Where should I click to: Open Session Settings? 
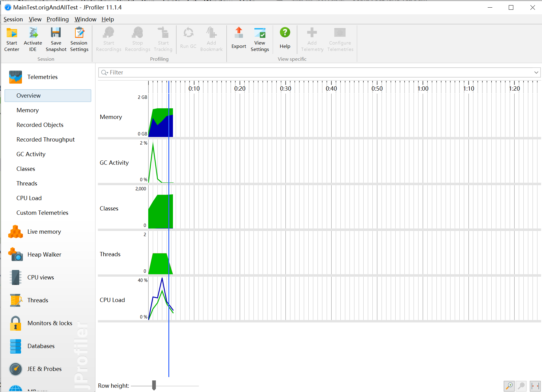[x=79, y=40]
